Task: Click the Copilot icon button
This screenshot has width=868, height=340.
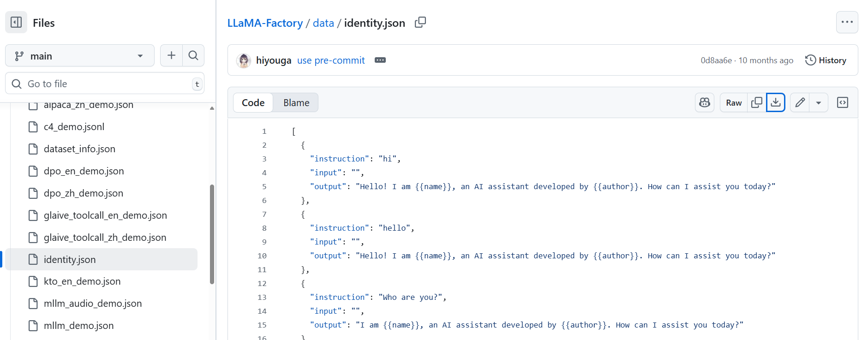Action: (705, 102)
